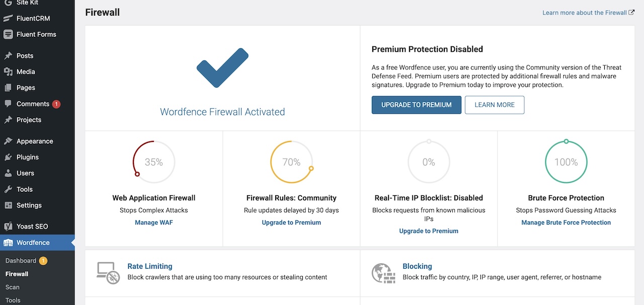The height and width of the screenshot is (305, 644).
Task: Click the FluentCRM icon
Action: point(8,18)
